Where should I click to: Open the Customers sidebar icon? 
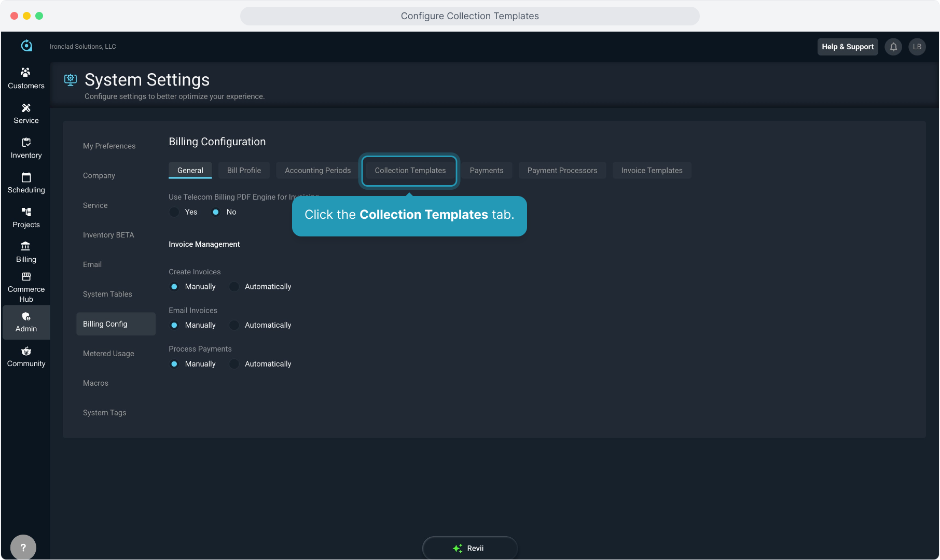[26, 72]
